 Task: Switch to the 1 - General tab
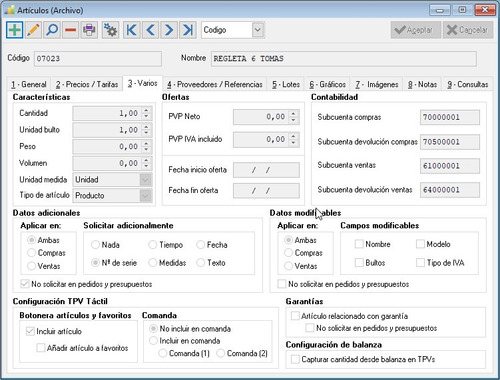tap(29, 85)
